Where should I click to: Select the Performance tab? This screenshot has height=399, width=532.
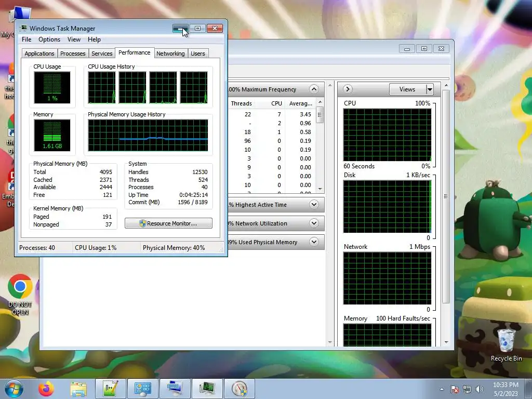click(x=135, y=52)
